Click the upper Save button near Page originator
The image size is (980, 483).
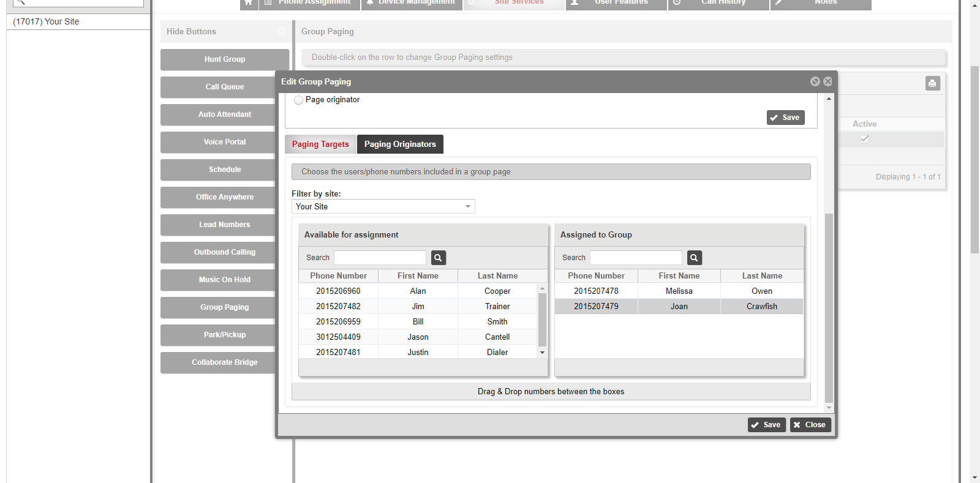pos(785,118)
